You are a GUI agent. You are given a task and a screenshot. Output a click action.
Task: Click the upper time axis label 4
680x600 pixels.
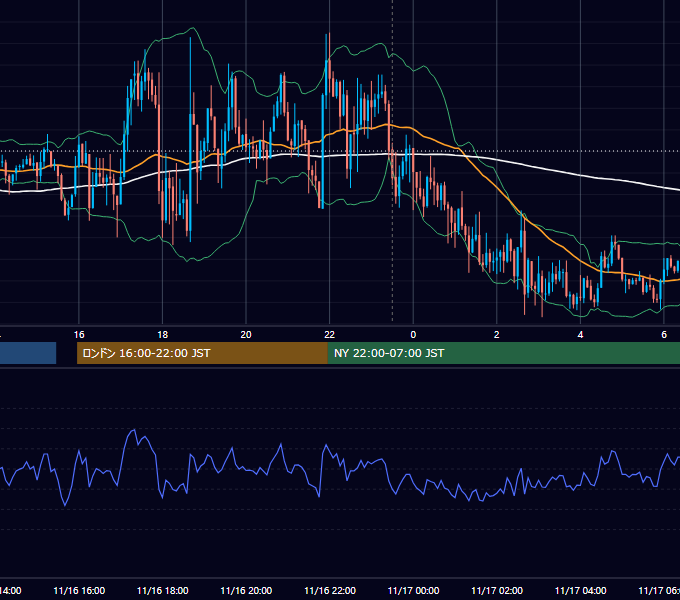[x=580, y=335]
